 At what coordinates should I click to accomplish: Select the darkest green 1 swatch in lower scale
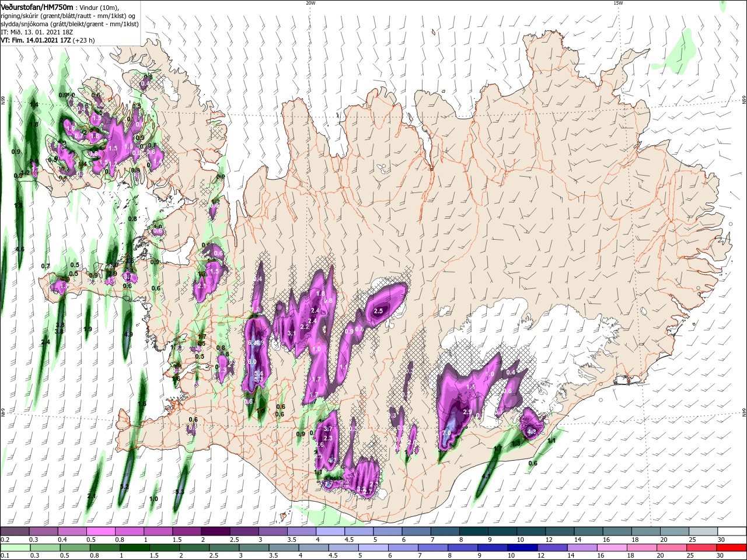134,548
